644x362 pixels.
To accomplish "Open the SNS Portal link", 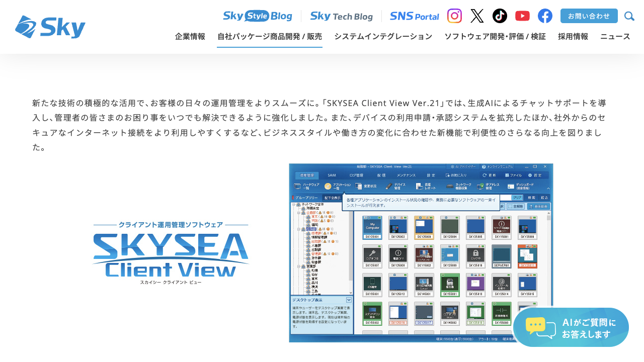I will pyautogui.click(x=414, y=16).
